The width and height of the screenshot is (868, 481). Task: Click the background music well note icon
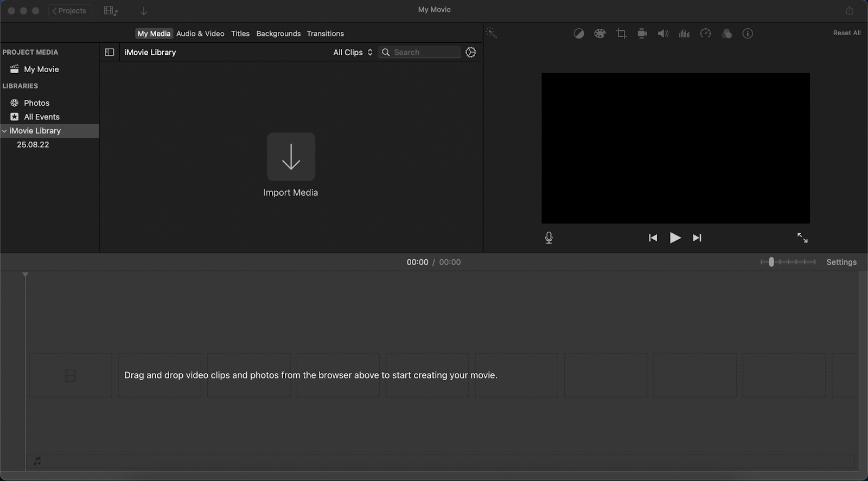click(37, 461)
